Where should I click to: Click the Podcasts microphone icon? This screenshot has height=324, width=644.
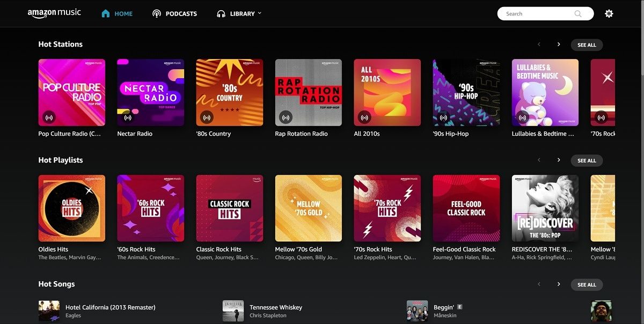coord(156,13)
